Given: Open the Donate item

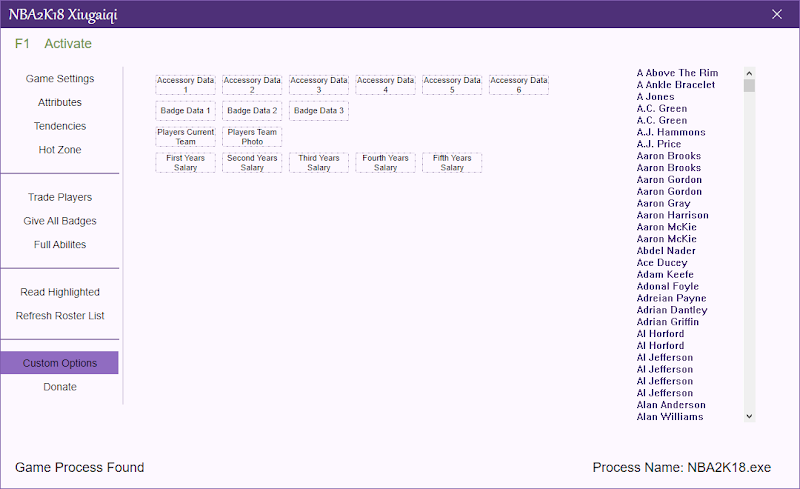Looking at the screenshot, I should pyautogui.click(x=60, y=387).
